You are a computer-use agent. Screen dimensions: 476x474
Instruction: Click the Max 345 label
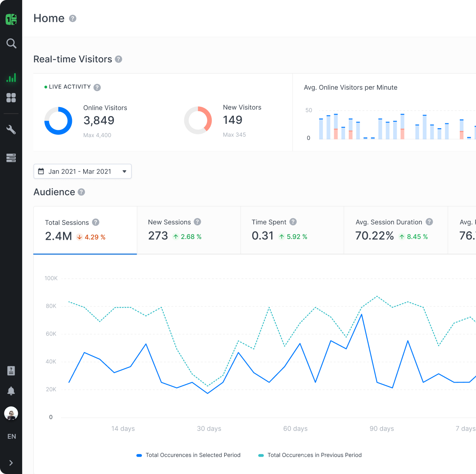(x=234, y=135)
